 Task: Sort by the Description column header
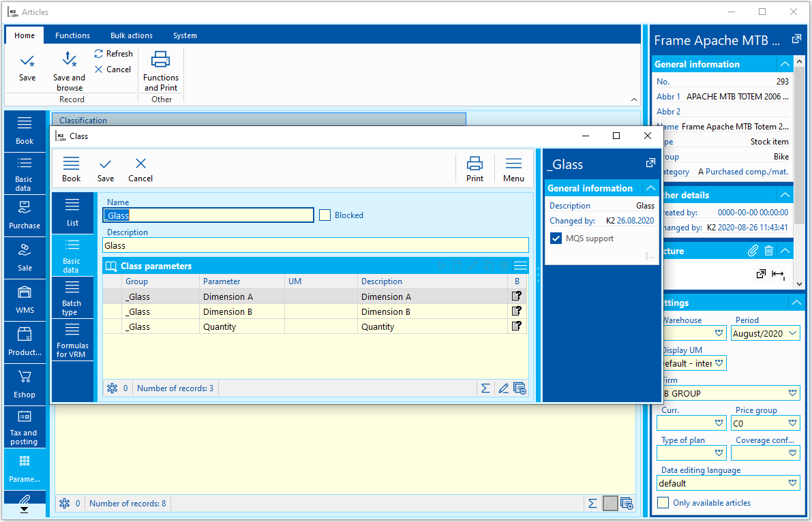click(432, 281)
